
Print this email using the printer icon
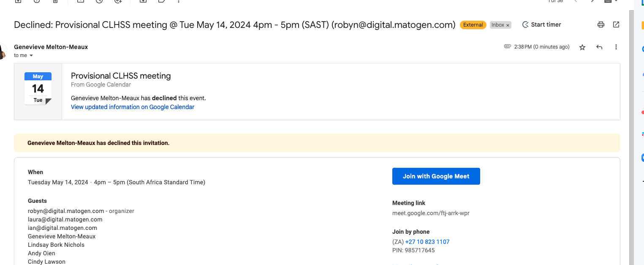coord(601,25)
